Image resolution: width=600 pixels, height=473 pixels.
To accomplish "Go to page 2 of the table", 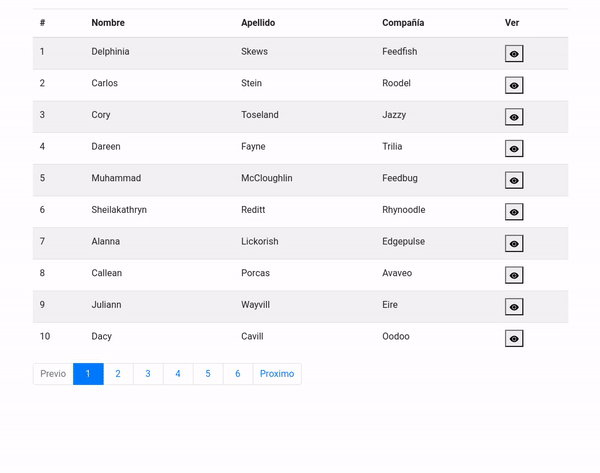I will tap(118, 374).
